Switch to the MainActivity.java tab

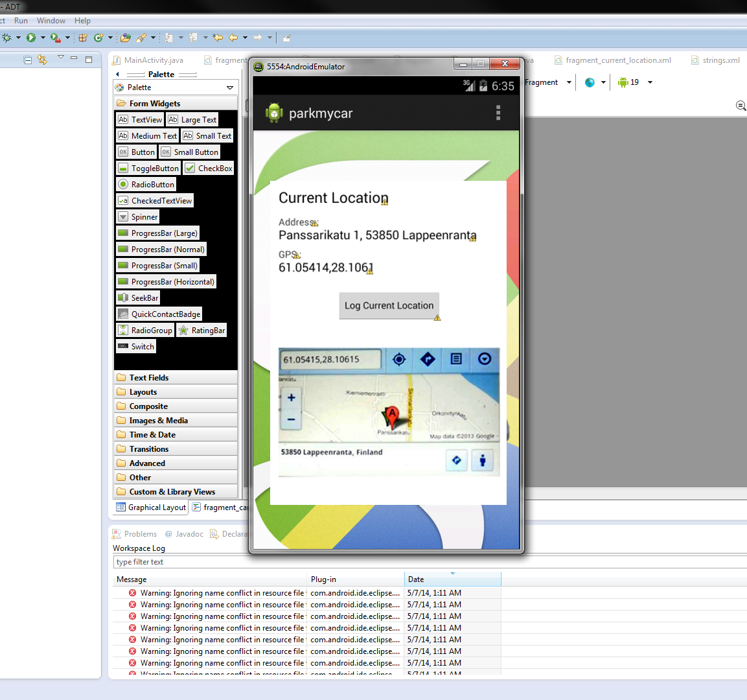click(x=148, y=60)
